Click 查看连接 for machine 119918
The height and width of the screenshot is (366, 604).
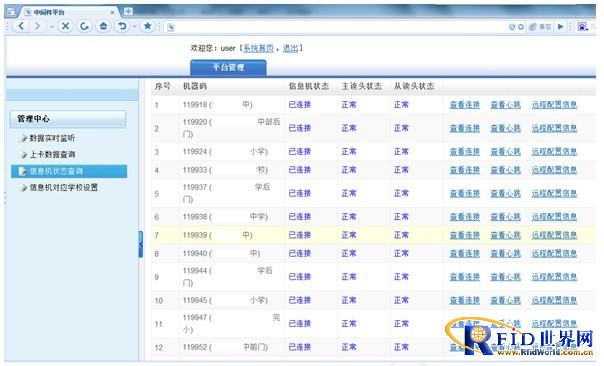click(465, 105)
